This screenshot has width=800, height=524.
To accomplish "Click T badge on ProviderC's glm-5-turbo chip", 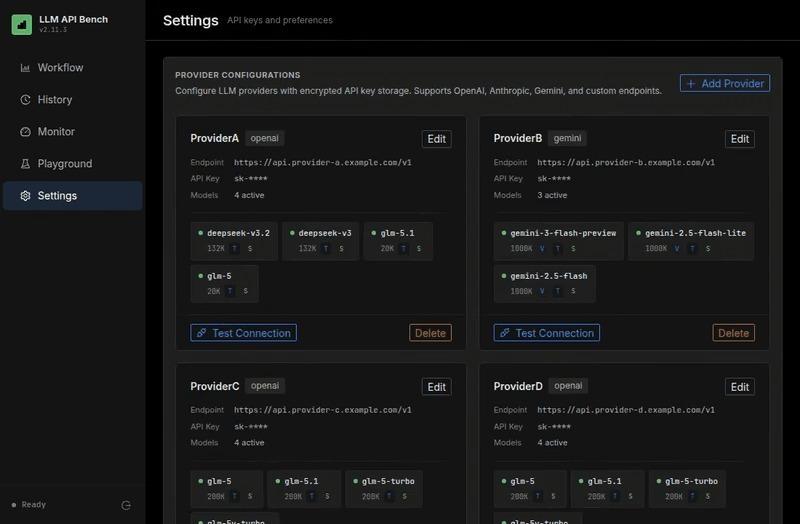I will click(x=389, y=496).
